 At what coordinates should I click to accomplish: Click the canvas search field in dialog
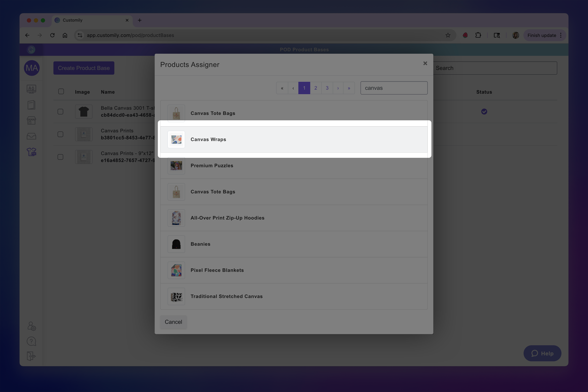pos(394,88)
